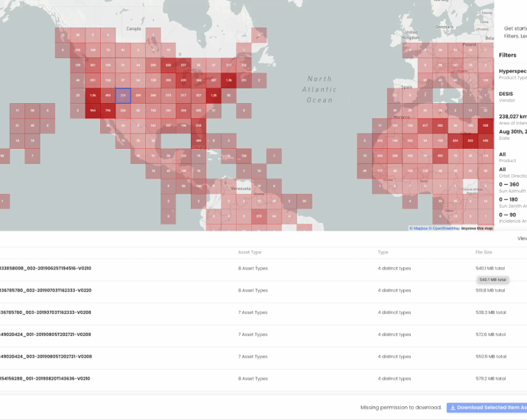Screen dimensions: 527x420
Task: Select the 492 grid cell over Africa
Action: 440,156
